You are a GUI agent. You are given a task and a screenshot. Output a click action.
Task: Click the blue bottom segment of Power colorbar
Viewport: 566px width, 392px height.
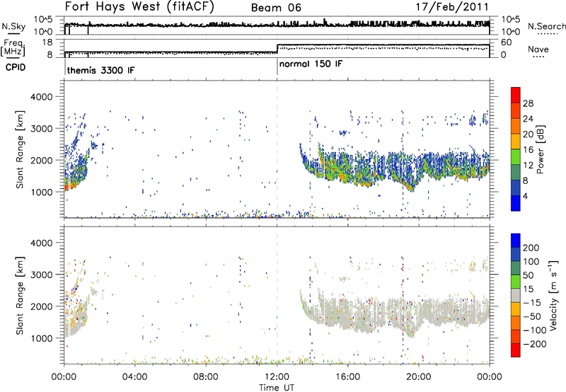coord(516,203)
